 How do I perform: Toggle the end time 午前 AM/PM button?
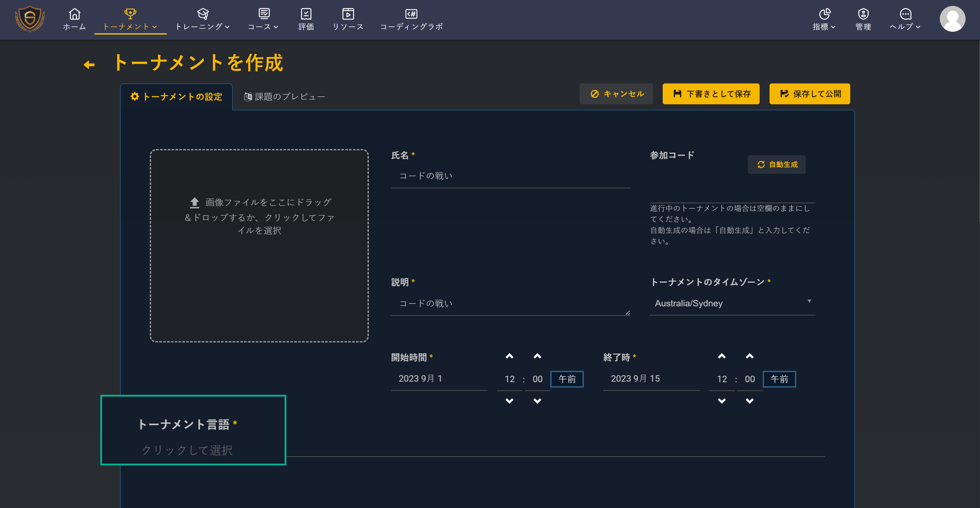point(779,379)
